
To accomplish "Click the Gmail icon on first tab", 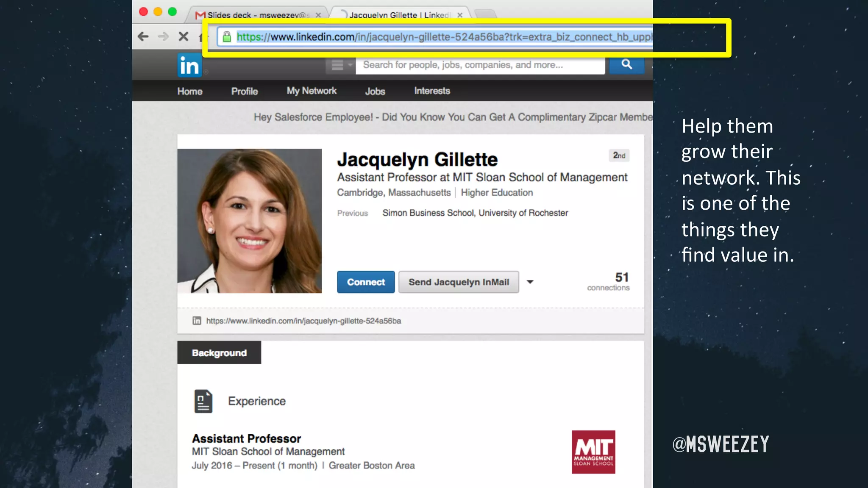I will pyautogui.click(x=200, y=15).
